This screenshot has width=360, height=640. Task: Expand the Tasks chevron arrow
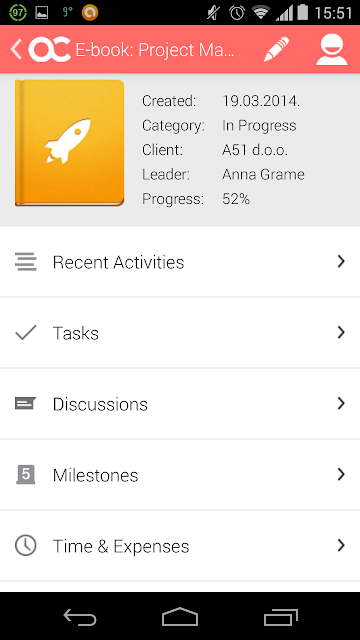(x=341, y=333)
